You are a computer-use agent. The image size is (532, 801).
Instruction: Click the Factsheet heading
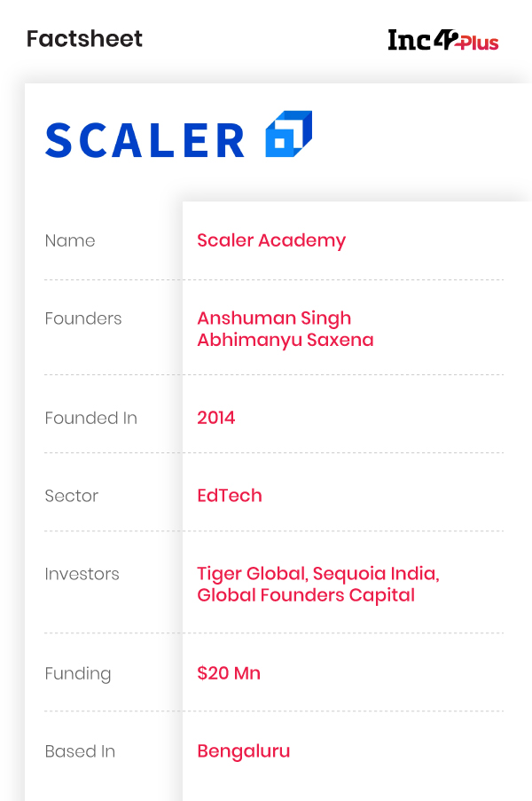[84, 39]
